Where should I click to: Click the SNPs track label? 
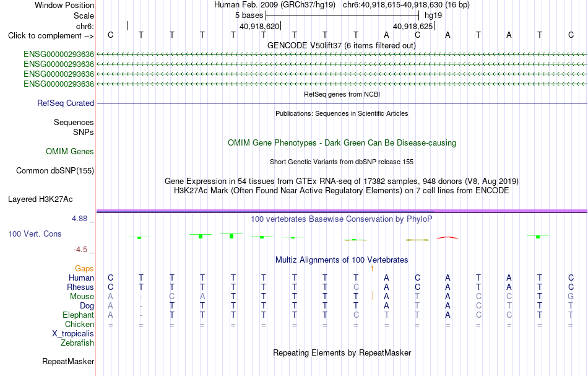tap(84, 132)
